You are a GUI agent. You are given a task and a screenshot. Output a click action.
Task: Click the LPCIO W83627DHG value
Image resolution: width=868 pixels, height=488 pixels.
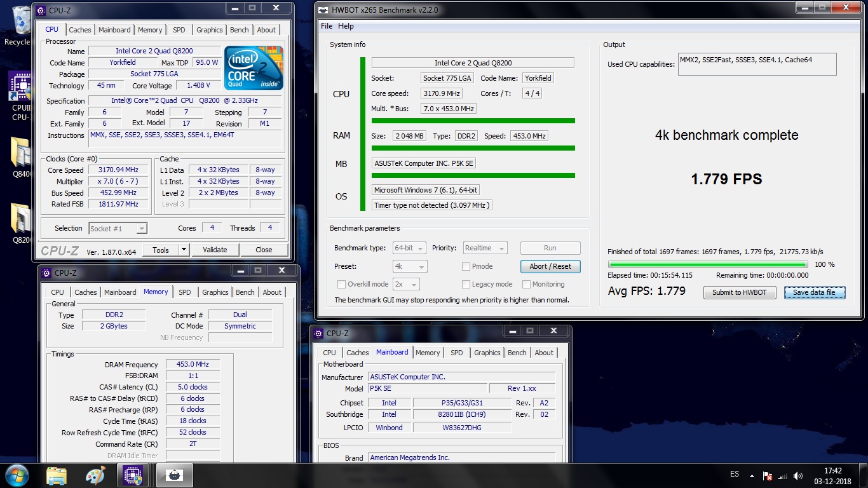click(462, 428)
